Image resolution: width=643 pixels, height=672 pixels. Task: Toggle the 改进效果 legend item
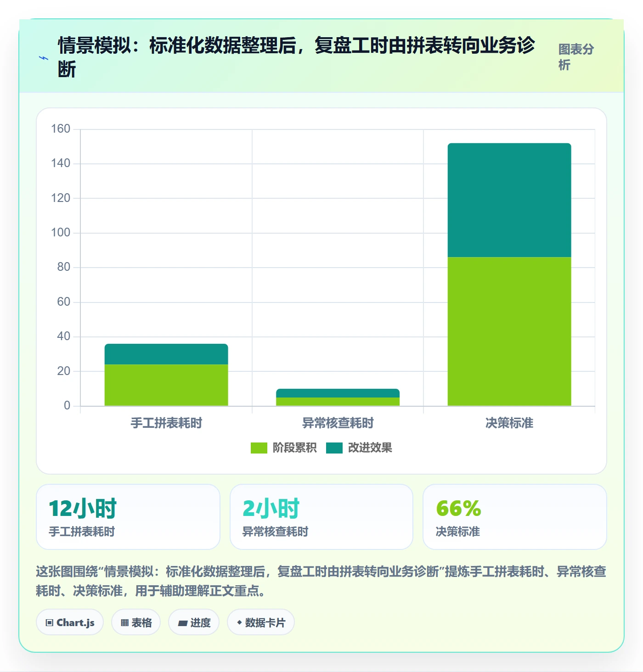(x=359, y=448)
